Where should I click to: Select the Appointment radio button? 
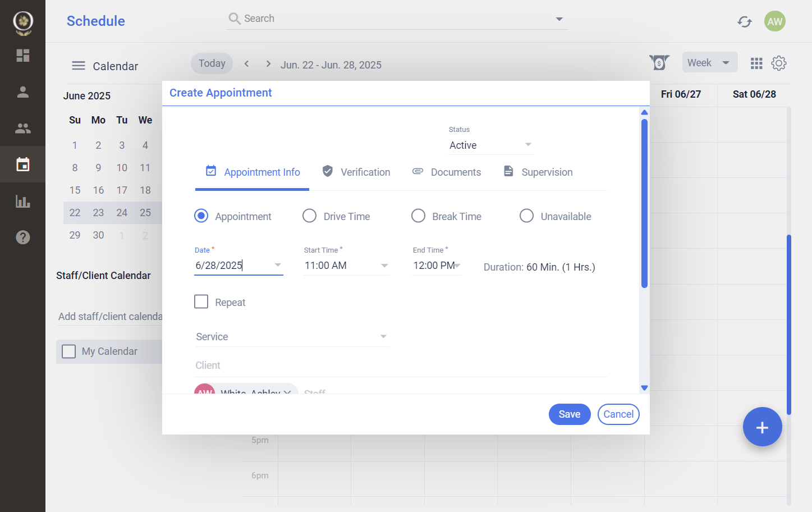[201, 216]
